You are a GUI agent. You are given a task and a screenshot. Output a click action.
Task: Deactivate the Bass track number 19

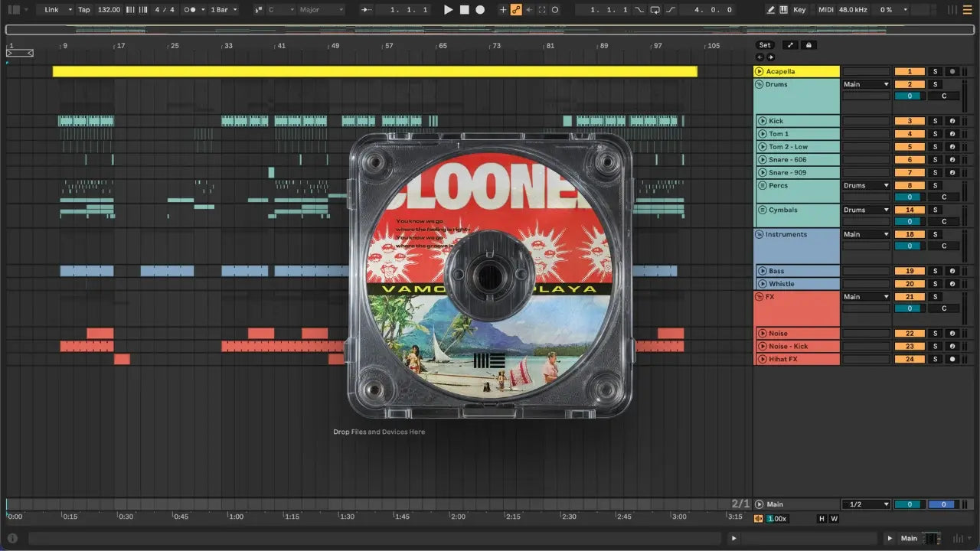[x=910, y=271]
